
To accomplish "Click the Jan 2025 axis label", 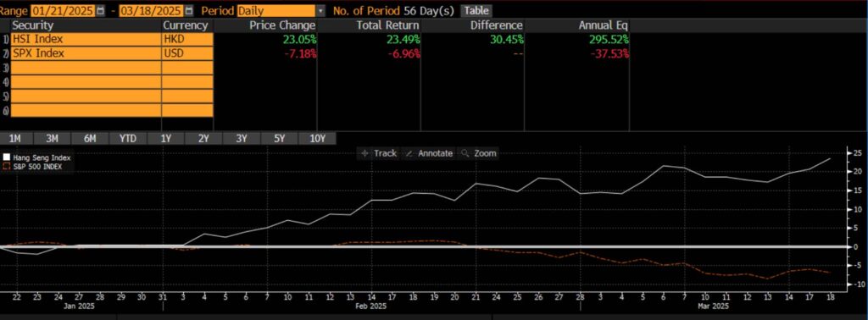I will 79,306.
